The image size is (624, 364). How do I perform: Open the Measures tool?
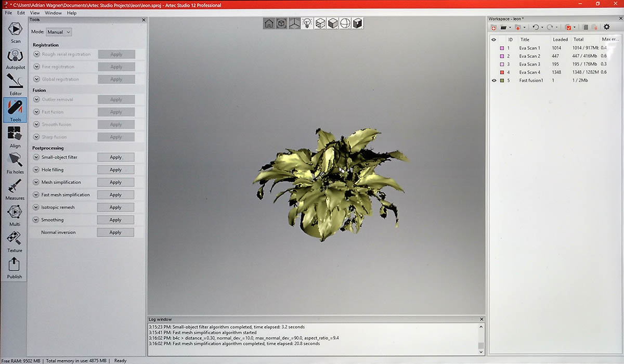click(x=15, y=189)
